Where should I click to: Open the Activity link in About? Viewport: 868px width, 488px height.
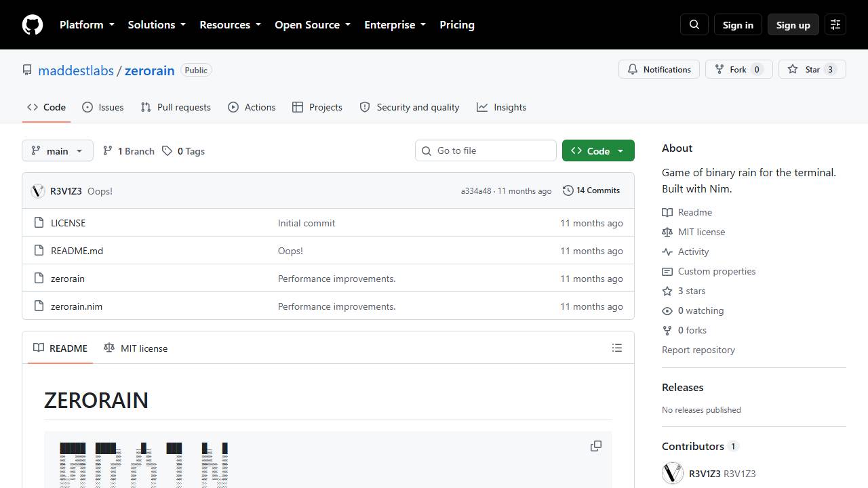686,251
